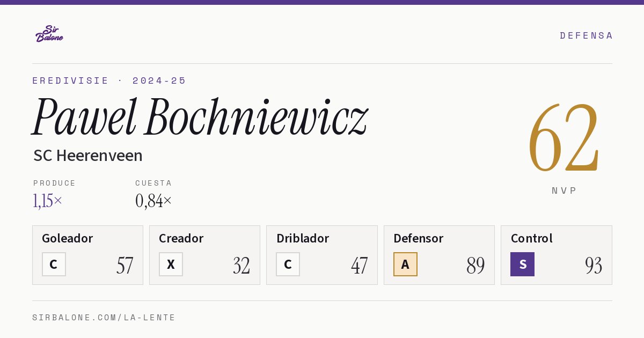This screenshot has width=644, height=338.
Task: Click the PRODUCE label
Action: tap(55, 183)
